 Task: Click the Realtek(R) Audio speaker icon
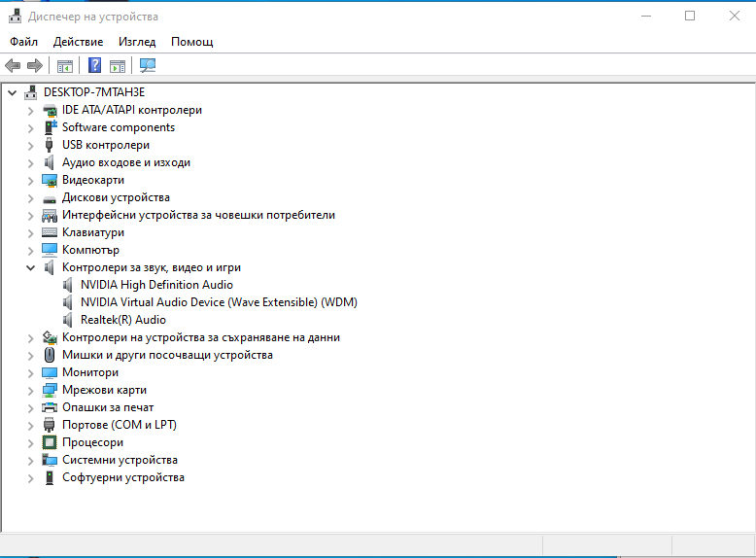click(67, 320)
